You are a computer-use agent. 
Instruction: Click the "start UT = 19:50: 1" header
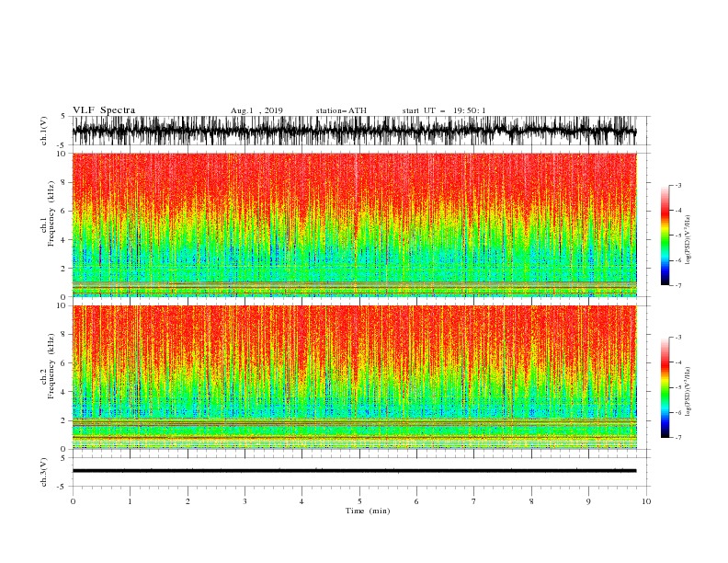(444, 110)
